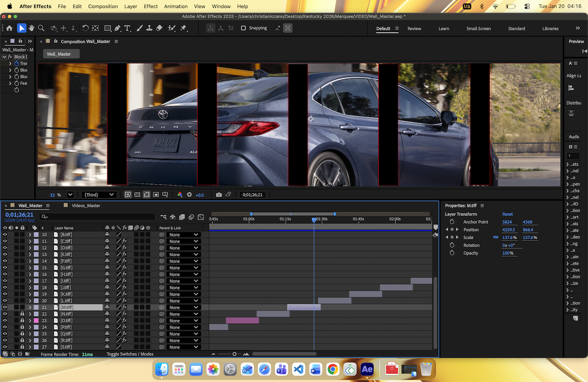The height and width of the screenshot is (382, 588).
Task: Select the Roto Brush tool
Action: click(171, 28)
